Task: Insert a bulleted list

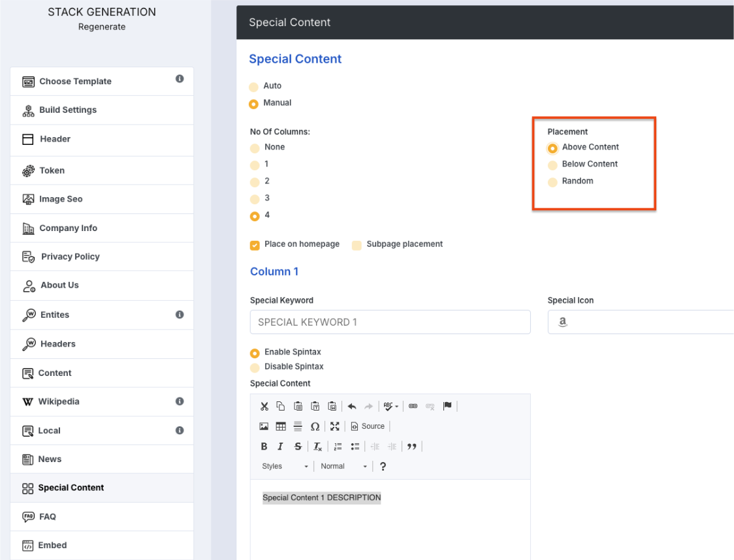Action: coord(355,446)
